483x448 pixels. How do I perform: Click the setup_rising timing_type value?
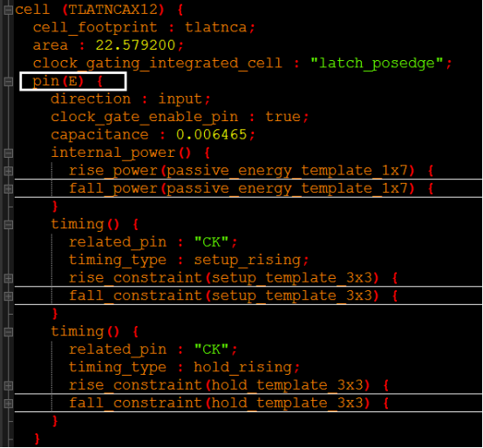[248, 260]
